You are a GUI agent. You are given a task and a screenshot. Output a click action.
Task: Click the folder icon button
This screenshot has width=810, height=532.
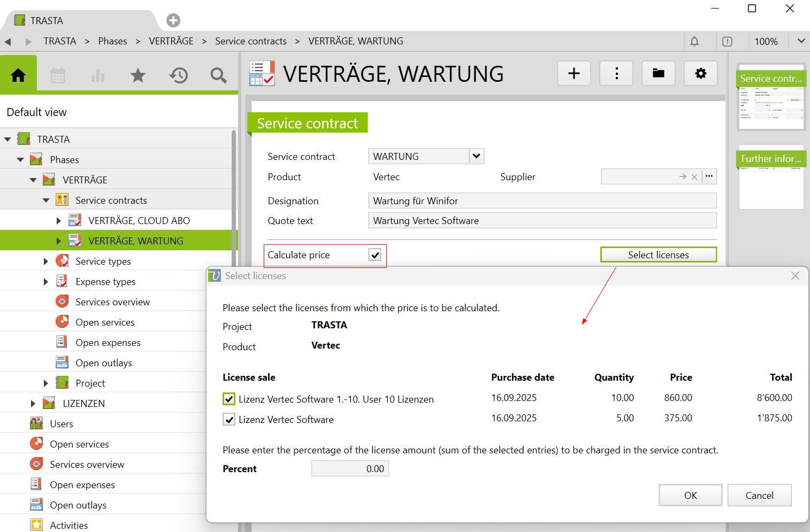click(x=658, y=73)
